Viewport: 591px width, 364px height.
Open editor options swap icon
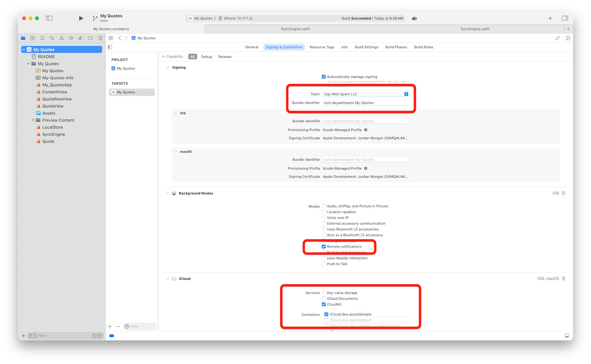pyautogui.click(x=558, y=38)
